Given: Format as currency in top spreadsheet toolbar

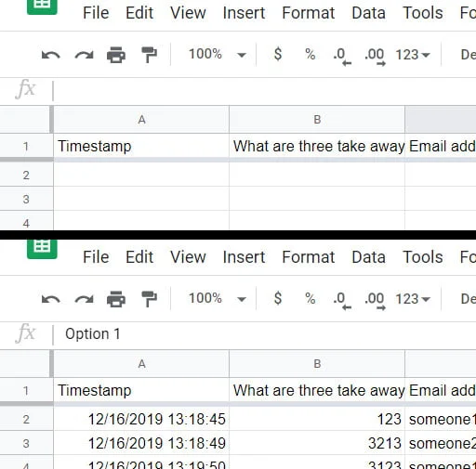Looking at the screenshot, I should click(x=278, y=54).
